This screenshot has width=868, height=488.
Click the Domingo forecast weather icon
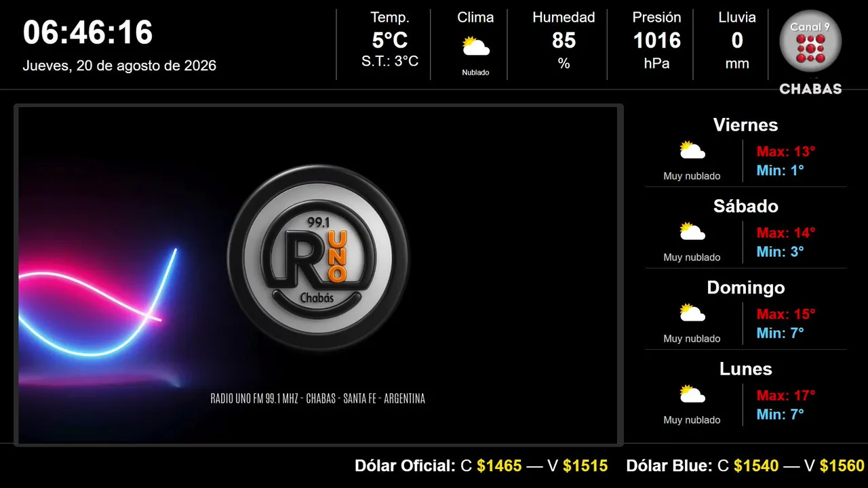692,313
